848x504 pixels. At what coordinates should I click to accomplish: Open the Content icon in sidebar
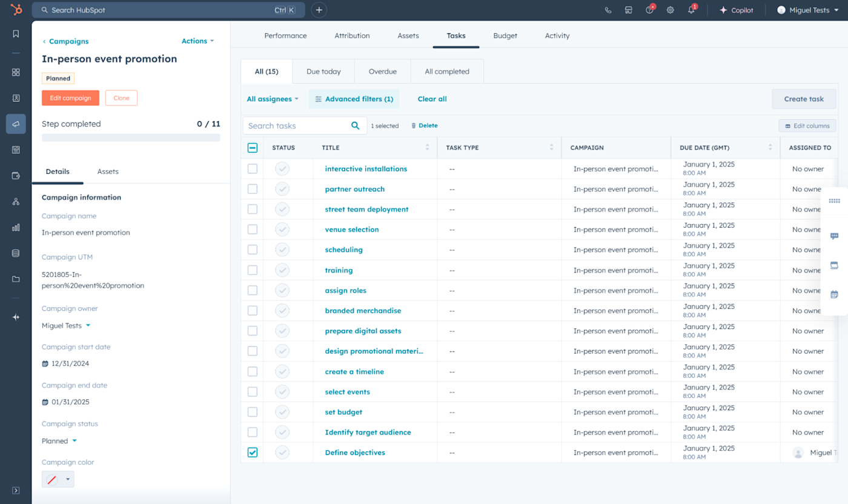[16, 150]
